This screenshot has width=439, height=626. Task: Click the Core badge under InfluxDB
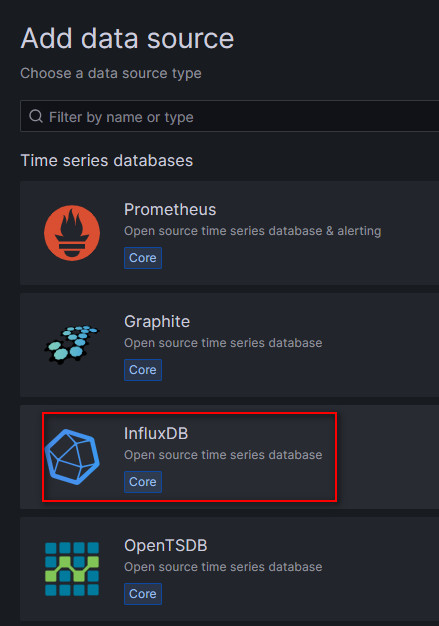tap(143, 482)
